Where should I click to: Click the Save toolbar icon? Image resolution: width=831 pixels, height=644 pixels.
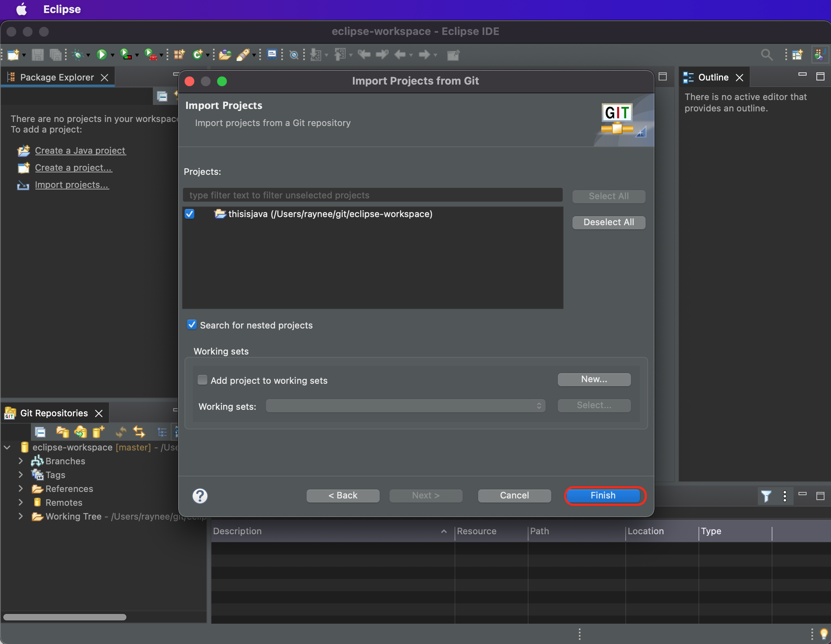(37, 54)
